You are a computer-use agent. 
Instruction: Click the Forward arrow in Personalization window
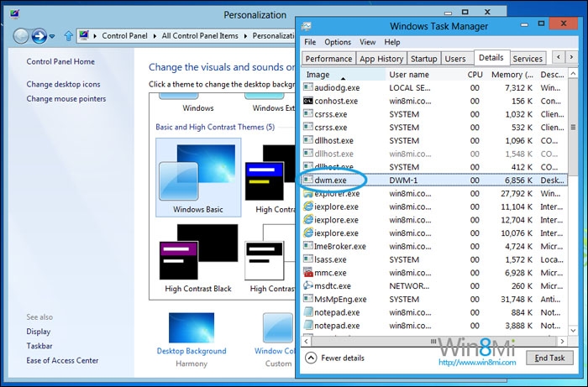39,36
